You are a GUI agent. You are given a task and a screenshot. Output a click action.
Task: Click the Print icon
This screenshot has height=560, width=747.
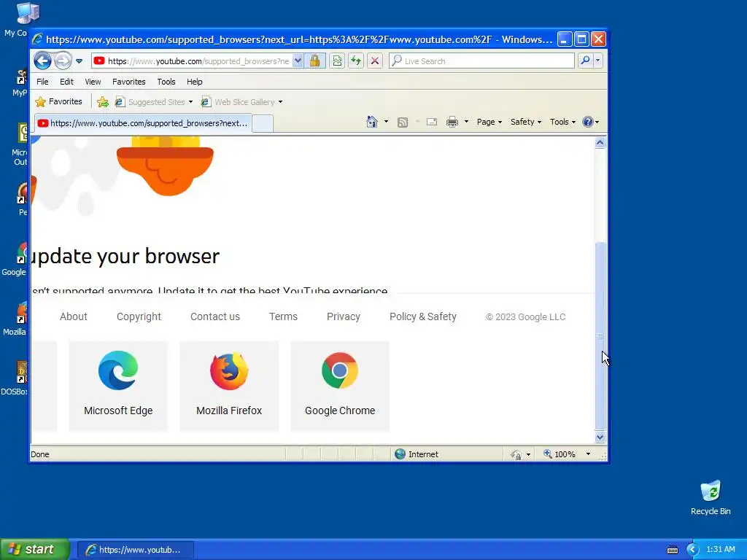pos(452,122)
